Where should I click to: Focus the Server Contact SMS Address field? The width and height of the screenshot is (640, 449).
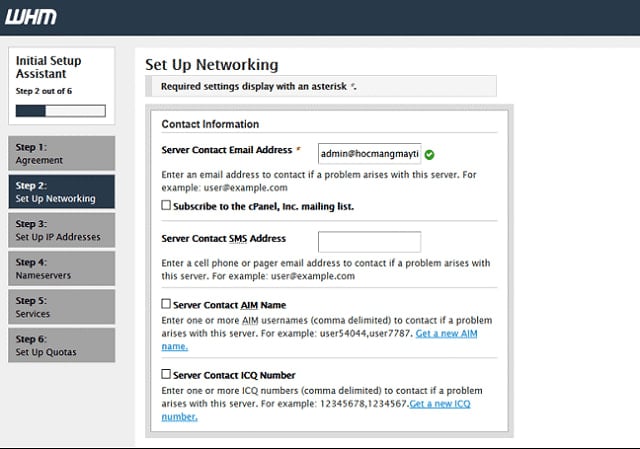pos(368,241)
